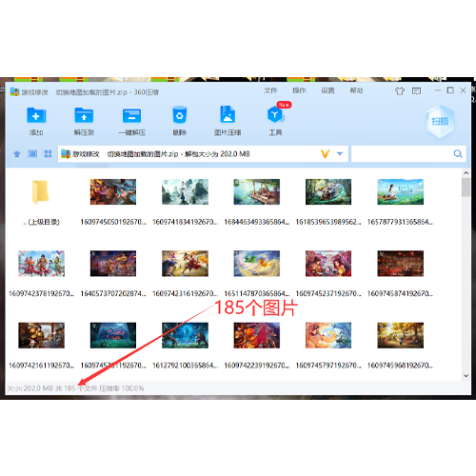Go up one directory with the up arrow

(17, 154)
